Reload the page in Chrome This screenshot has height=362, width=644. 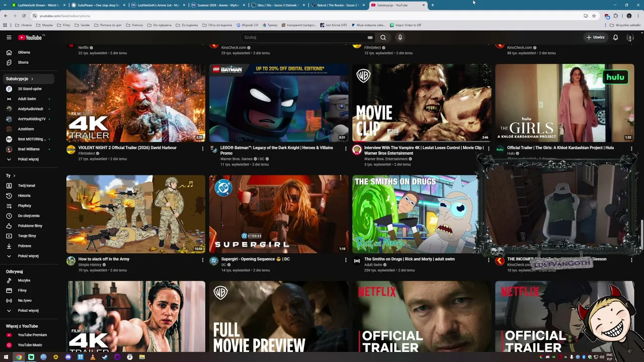click(x=24, y=16)
